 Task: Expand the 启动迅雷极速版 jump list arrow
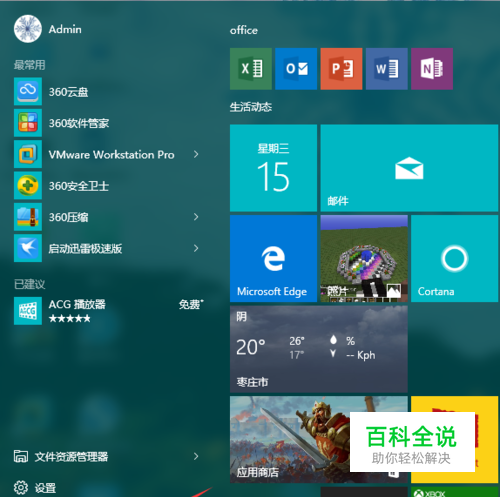(x=196, y=248)
